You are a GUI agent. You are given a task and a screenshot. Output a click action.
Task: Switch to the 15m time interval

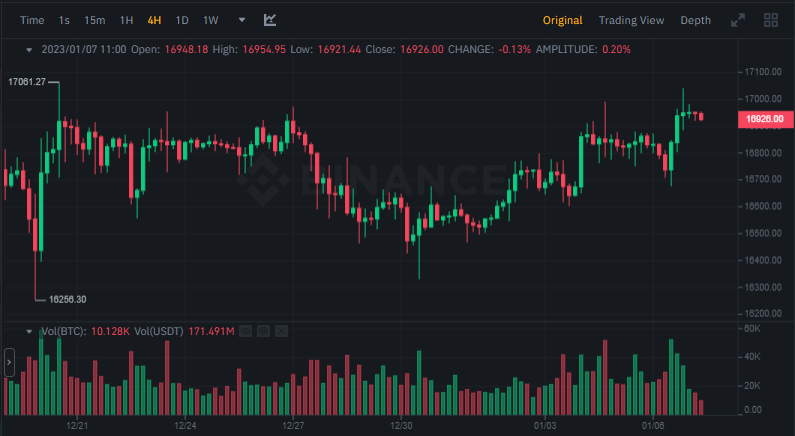pos(95,20)
